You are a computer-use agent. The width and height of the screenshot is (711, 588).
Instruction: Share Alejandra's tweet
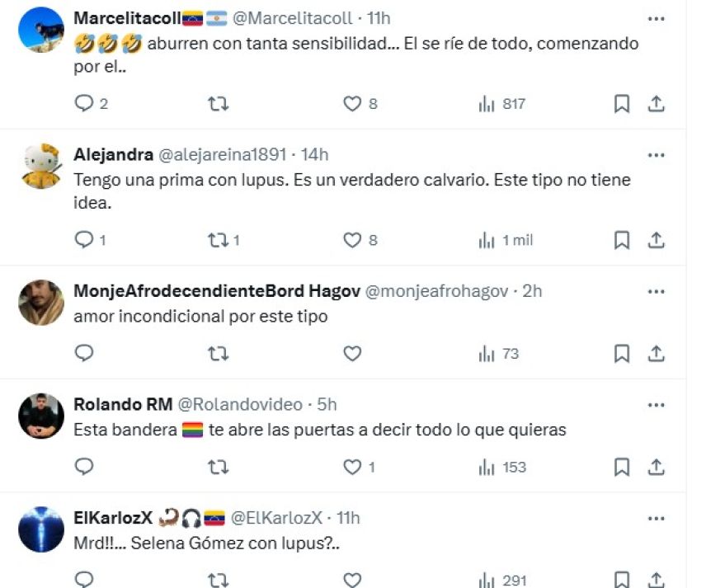click(x=657, y=240)
